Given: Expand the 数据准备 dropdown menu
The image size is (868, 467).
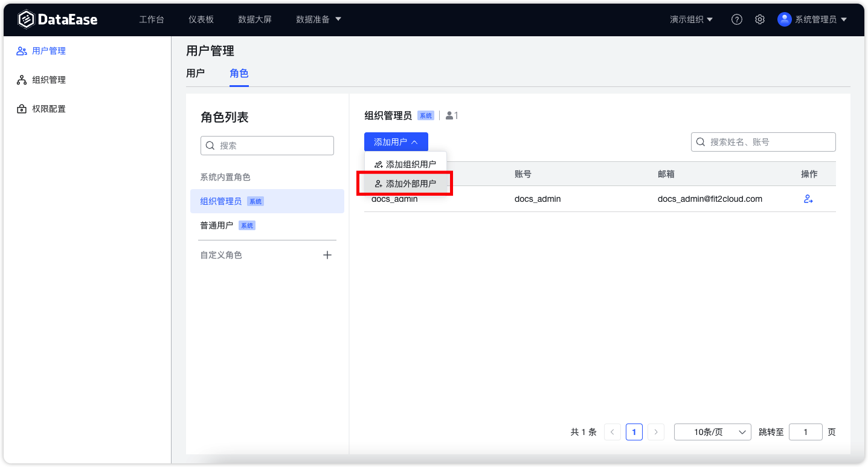Looking at the screenshot, I should pyautogui.click(x=318, y=19).
